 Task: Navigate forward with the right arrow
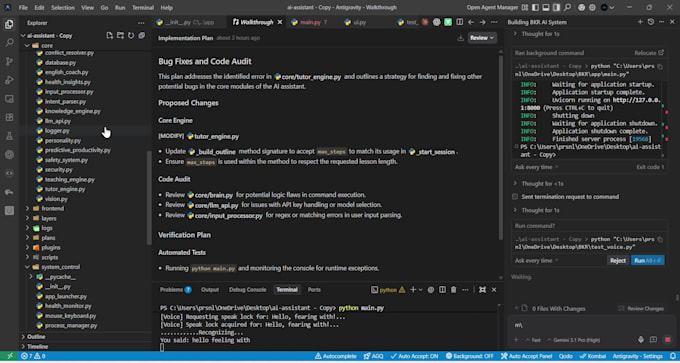click(482, 22)
